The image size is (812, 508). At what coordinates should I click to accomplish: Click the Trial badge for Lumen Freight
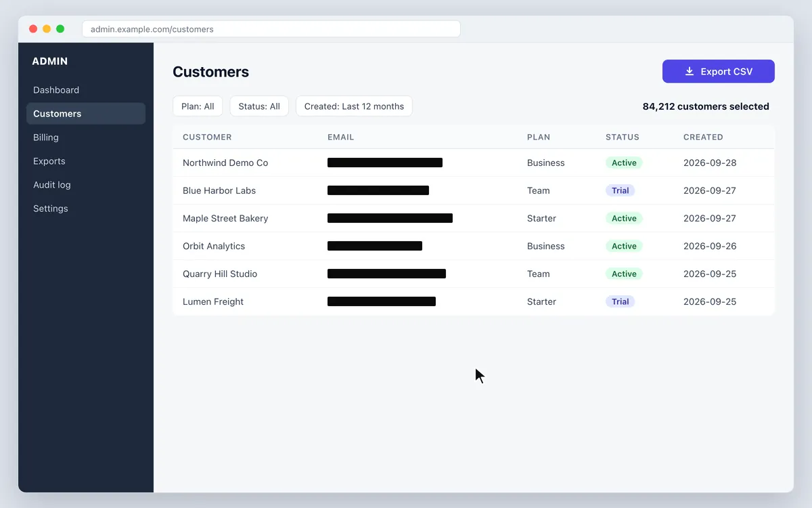coord(621,301)
